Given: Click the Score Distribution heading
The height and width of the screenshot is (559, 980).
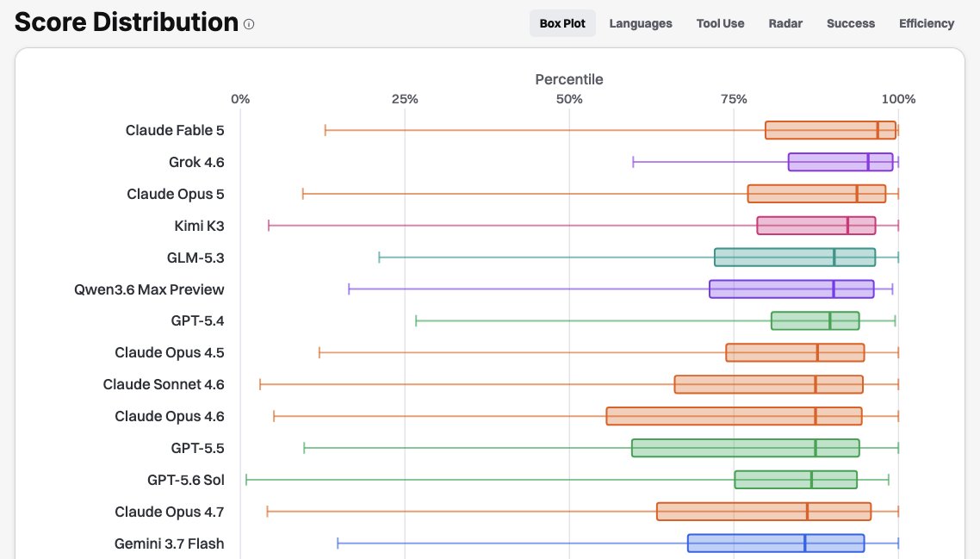Looking at the screenshot, I should pos(127,22).
